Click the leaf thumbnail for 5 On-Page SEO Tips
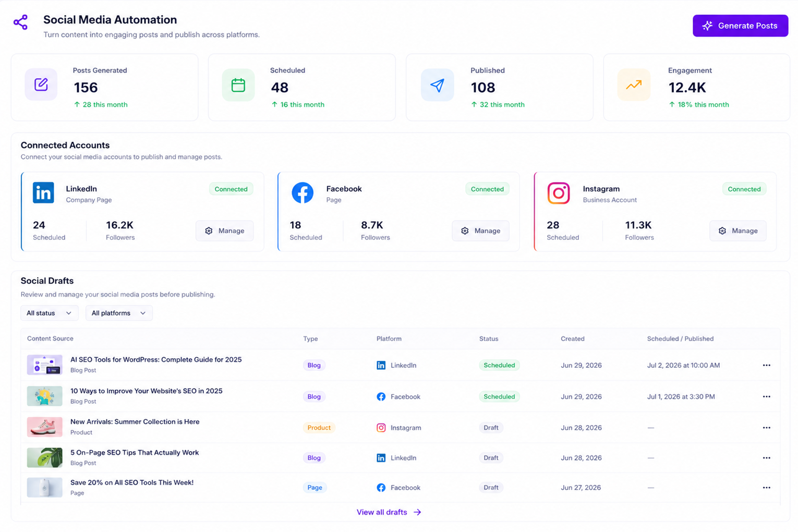The height and width of the screenshot is (532, 798). [45, 457]
